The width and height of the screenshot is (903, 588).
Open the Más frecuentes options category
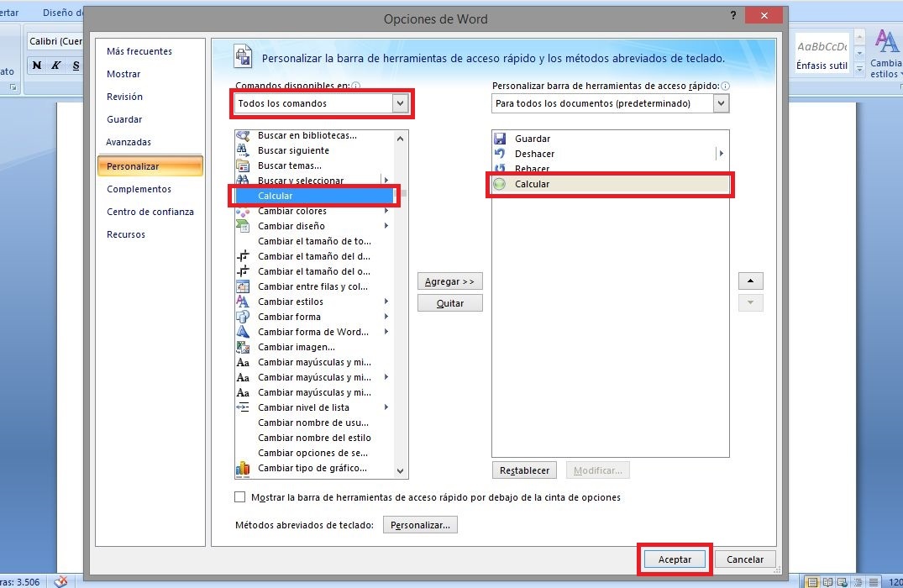[x=139, y=51]
